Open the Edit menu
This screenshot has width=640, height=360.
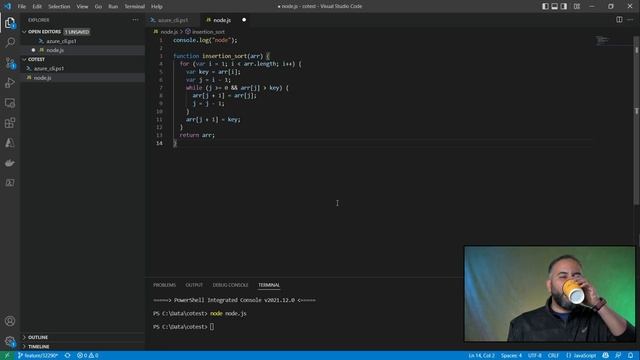[37, 7]
